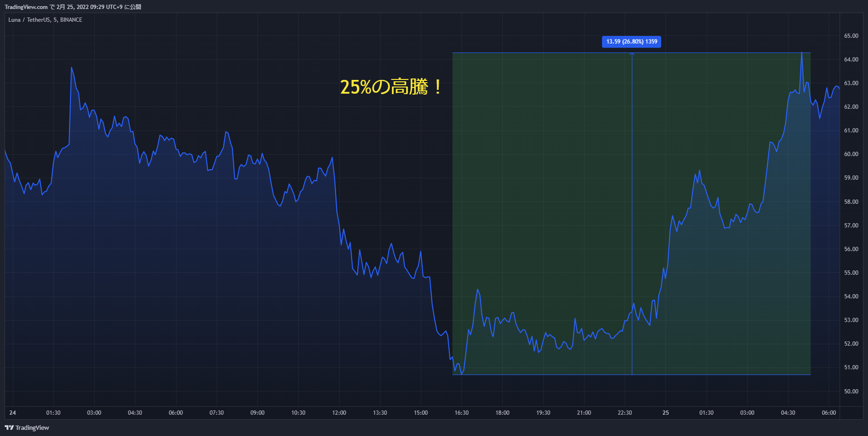Click the first 04:30 time label after 24
Viewport: 868px width, 436px height.
tap(135, 413)
